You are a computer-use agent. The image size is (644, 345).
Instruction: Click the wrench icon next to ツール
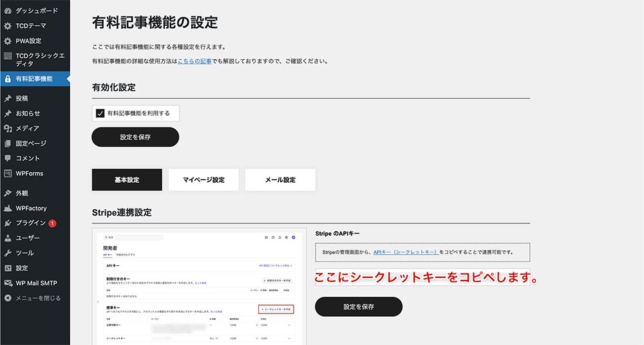[x=8, y=253]
